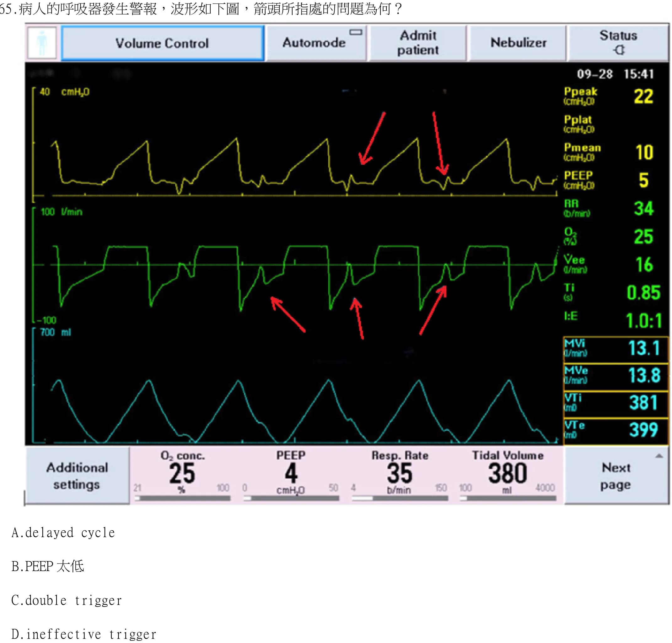This screenshot has width=672, height=643.
Task: Select answer option D. ineffective trigger
Action: point(84,634)
